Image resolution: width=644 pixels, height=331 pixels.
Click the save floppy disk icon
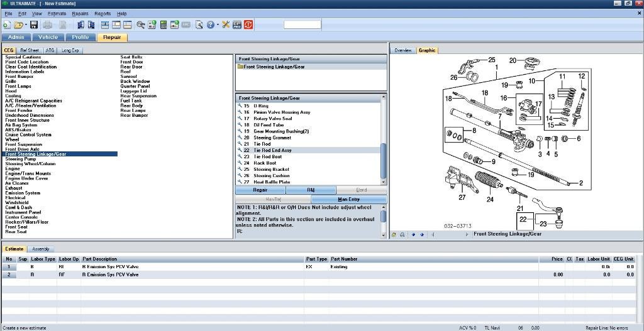pyautogui.click(x=34, y=25)
